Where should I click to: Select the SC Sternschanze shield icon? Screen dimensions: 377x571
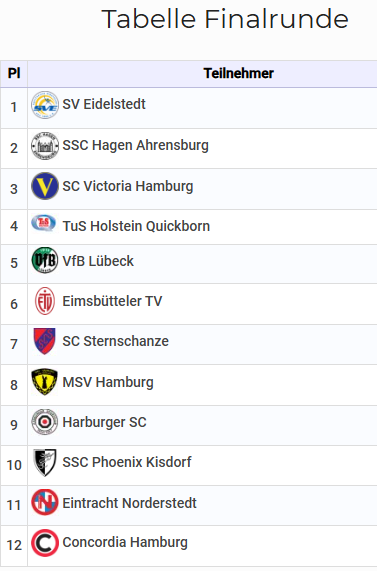tap(44, 341)
